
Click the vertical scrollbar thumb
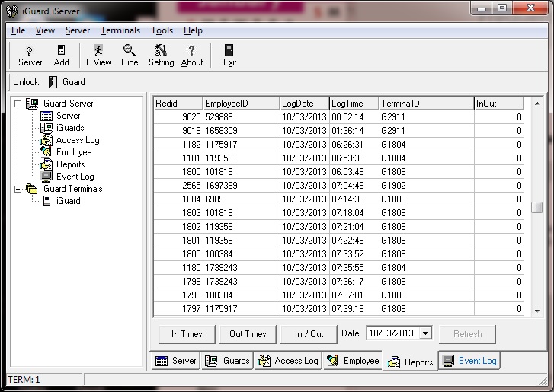[537, 207]
